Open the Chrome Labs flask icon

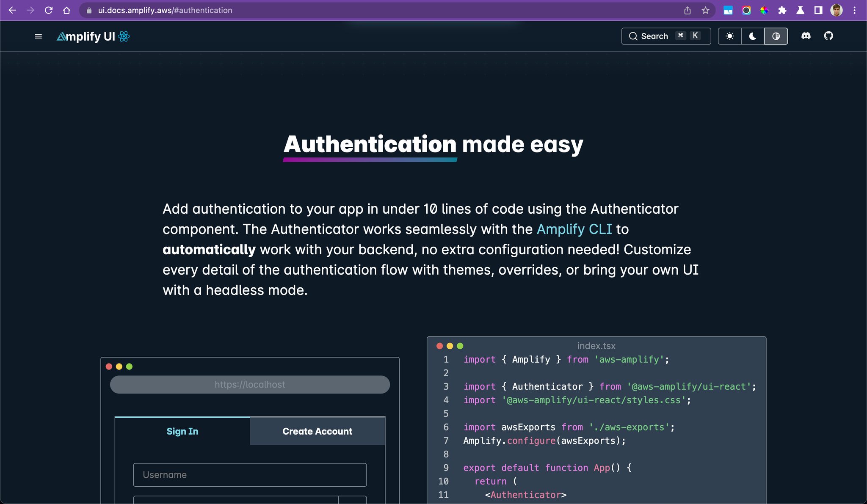click(x=800, y=11)
